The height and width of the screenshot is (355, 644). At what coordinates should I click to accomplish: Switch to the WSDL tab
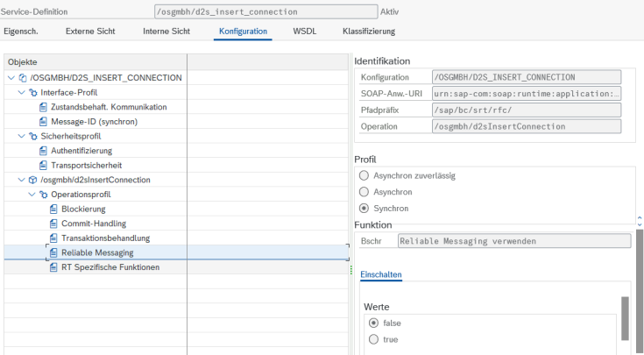coord(305,31)
